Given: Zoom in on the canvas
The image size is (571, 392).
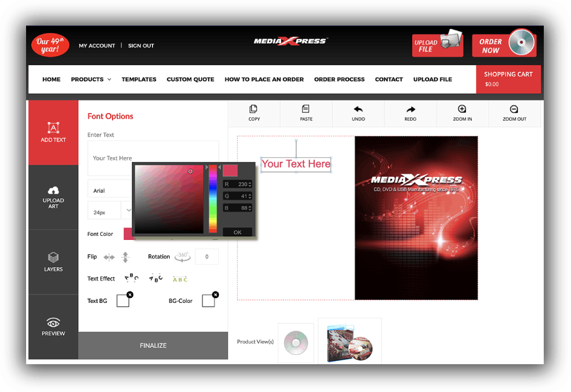Looking at the screenshot, I should 462,109.
